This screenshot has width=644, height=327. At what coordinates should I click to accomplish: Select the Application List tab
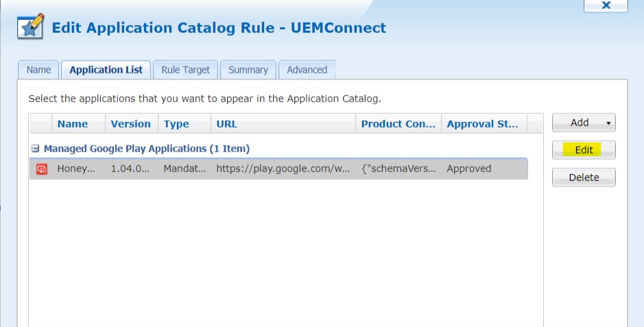pos(106,70)
